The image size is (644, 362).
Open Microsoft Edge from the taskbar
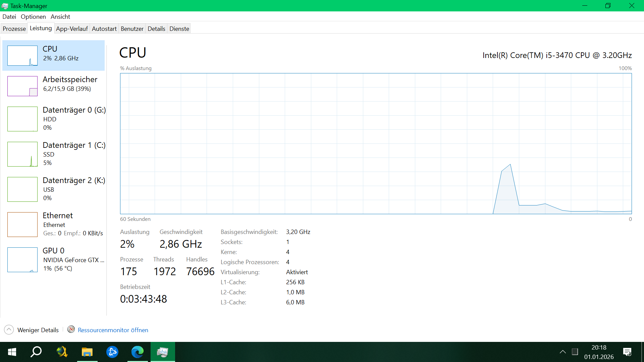click(x=138, y=352)
